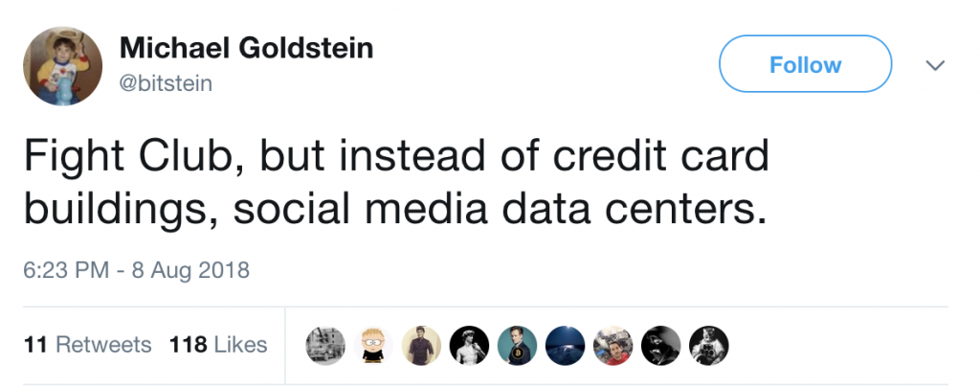Image resolution: width=980 pixels, height=387 pixels.
Task: Open the avatar with the Bitcoin logo
Action: point(517,345)
